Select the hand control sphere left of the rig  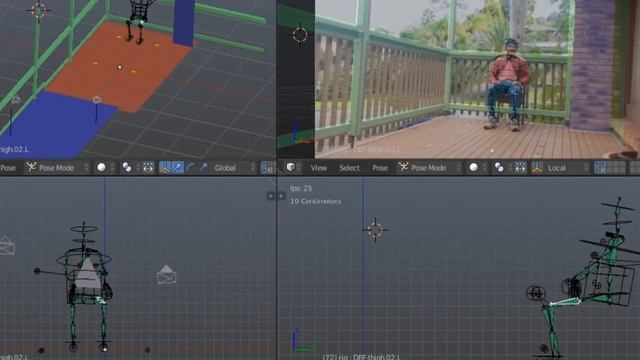[x=37, y=271]
